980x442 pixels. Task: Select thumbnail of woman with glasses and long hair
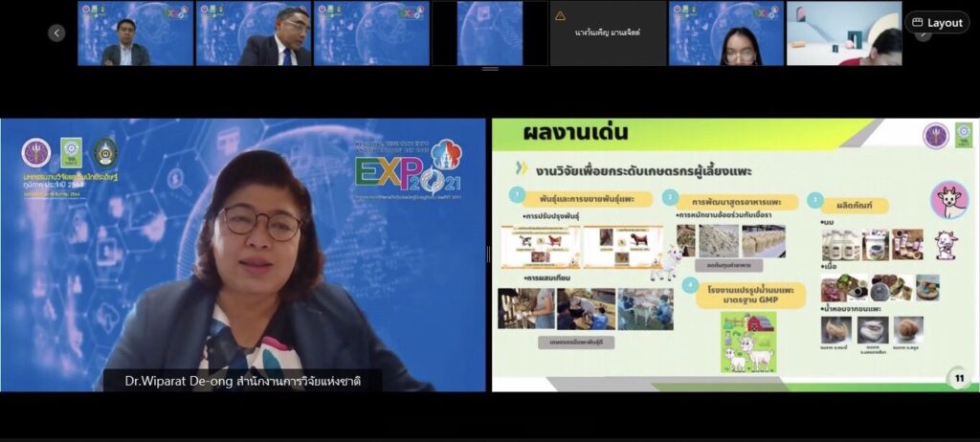[726, 33]
